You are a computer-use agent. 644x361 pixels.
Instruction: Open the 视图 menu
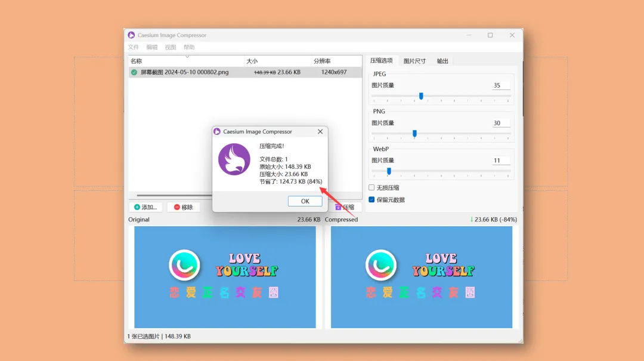171,47
